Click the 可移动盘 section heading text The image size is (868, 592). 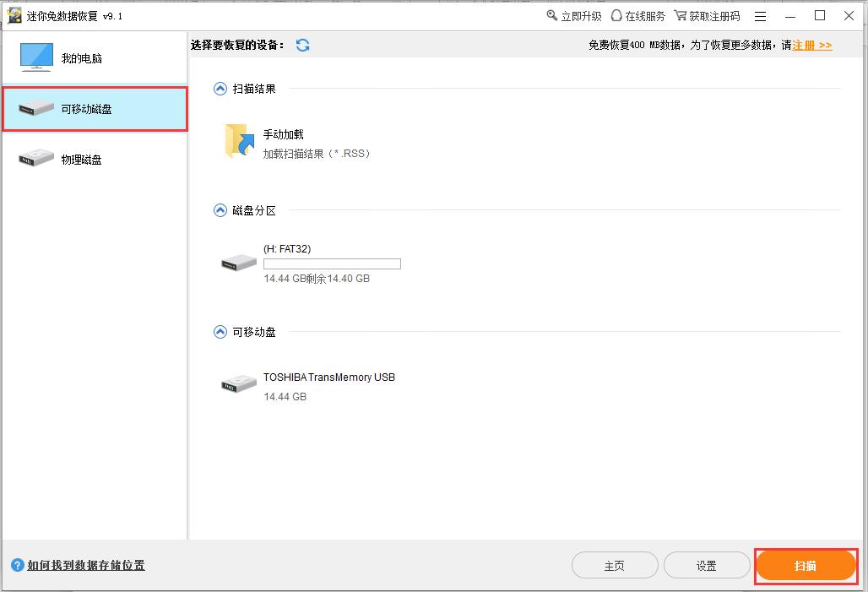coord(254,332)
